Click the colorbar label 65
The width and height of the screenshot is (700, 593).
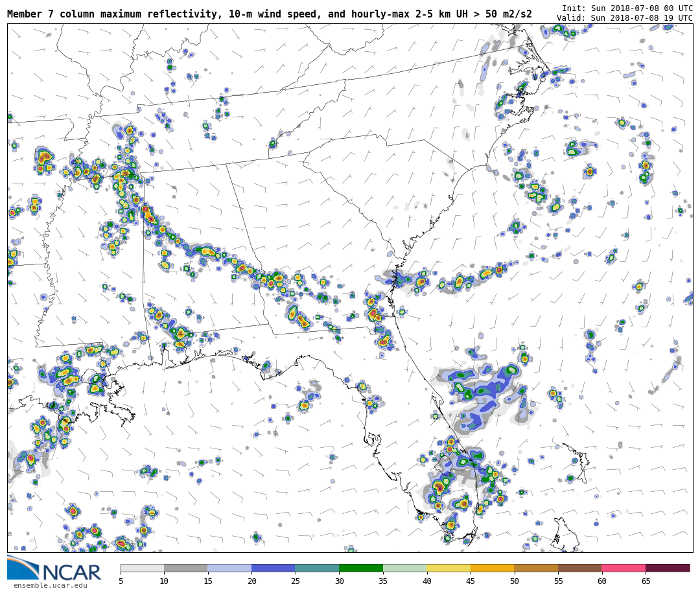tap(646, 581)
